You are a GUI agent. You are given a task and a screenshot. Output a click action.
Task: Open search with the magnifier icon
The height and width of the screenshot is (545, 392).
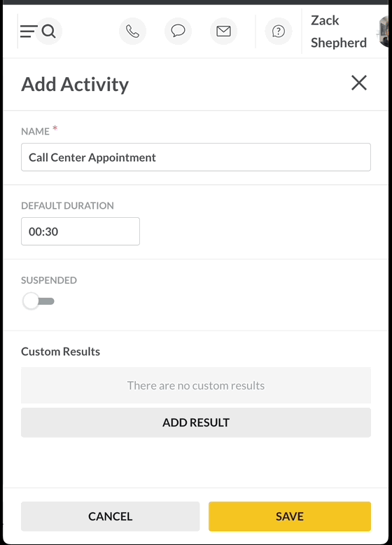point(48,32)
